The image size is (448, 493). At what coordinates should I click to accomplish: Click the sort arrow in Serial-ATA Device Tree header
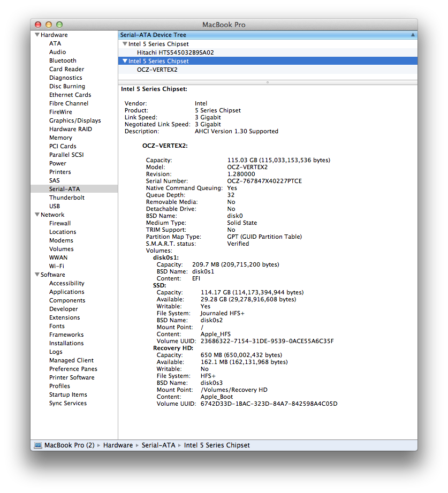tap(413, 35)
